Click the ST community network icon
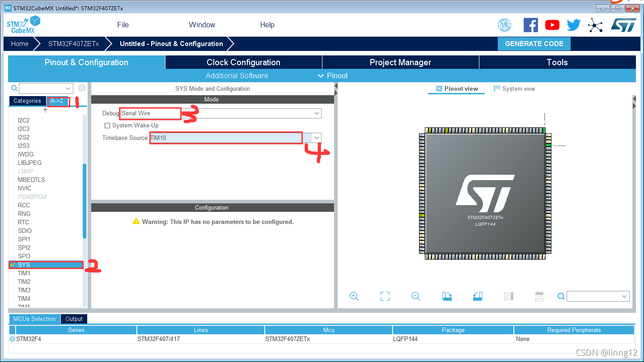 click(595, 25)
